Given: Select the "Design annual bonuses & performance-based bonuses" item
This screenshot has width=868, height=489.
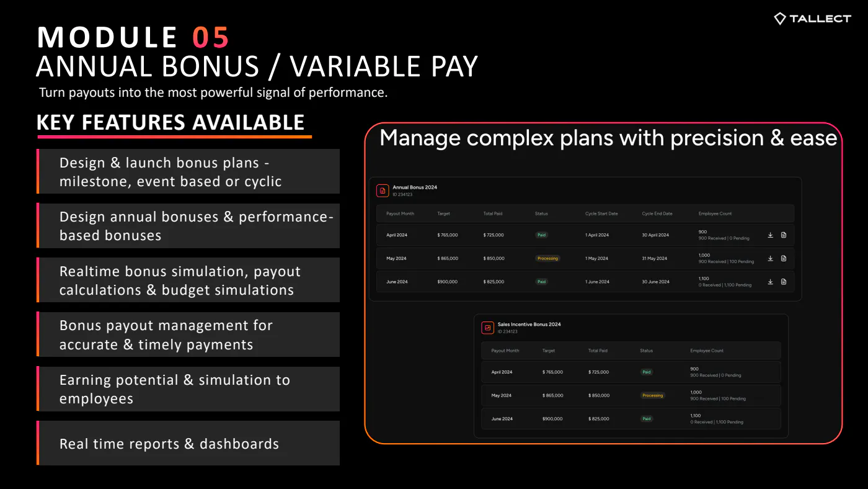Looking at the screenshot, I should click(x=188, y=226).
